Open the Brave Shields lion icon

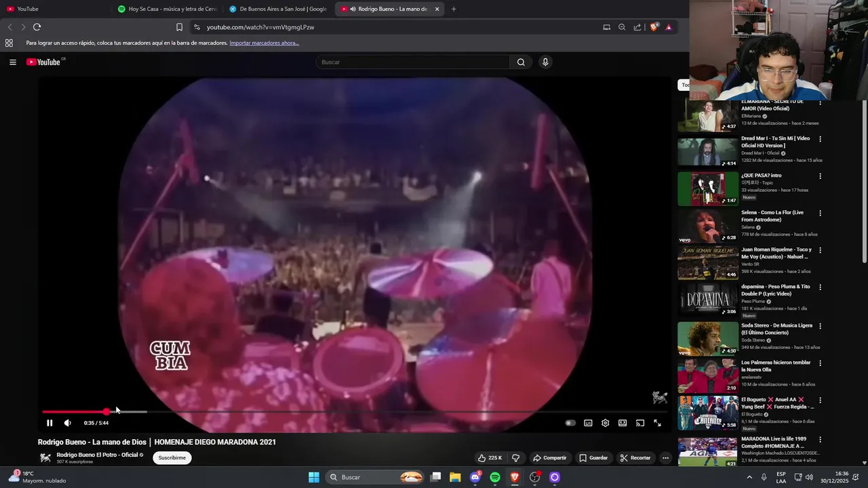tap(654, 27)
